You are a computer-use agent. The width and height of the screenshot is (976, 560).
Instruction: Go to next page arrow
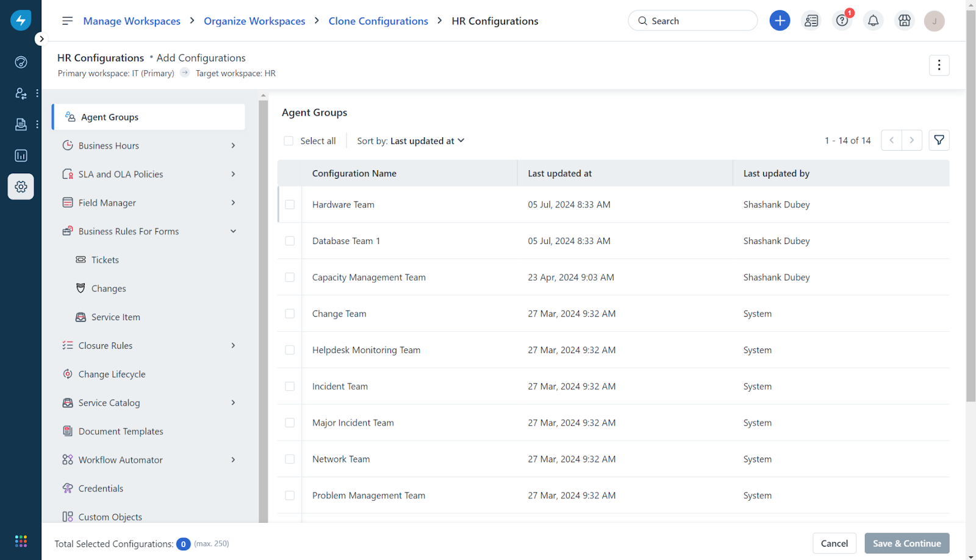click(x=912, y=140)
